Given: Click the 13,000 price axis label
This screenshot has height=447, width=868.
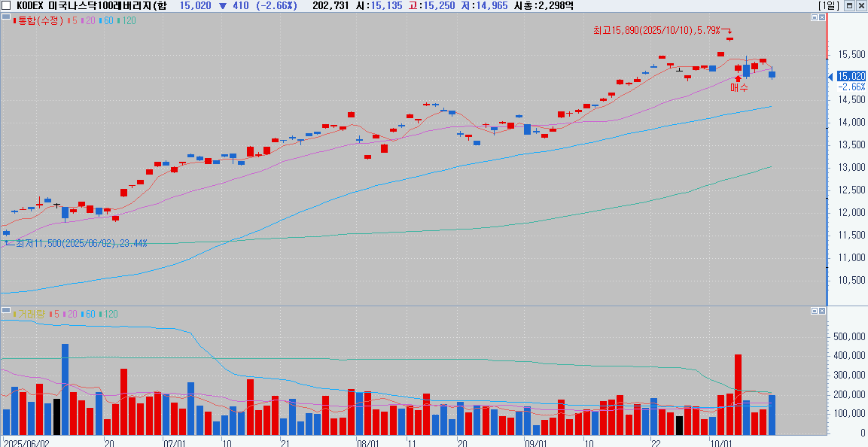Looking at the screenshot, I should coord(852,168).
